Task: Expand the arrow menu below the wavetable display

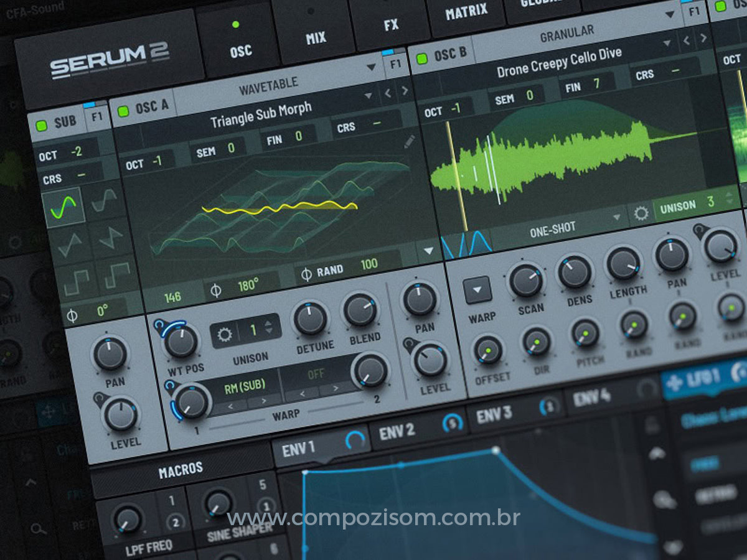Action: click(429, 251)
